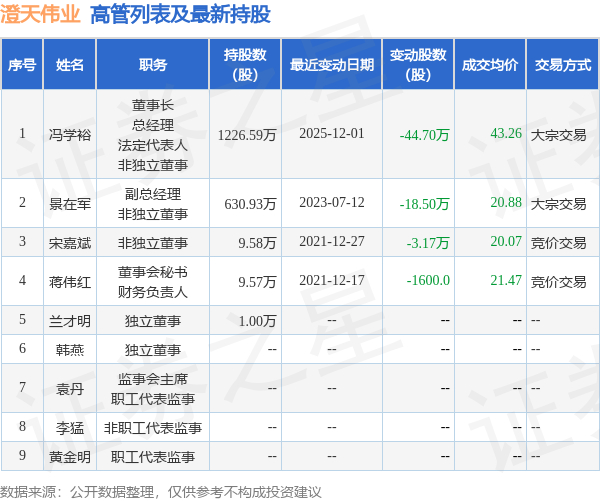The image size is (600, 501).
Task: Click the 澄天伟业 company title
Action: [x=40, y=14]
